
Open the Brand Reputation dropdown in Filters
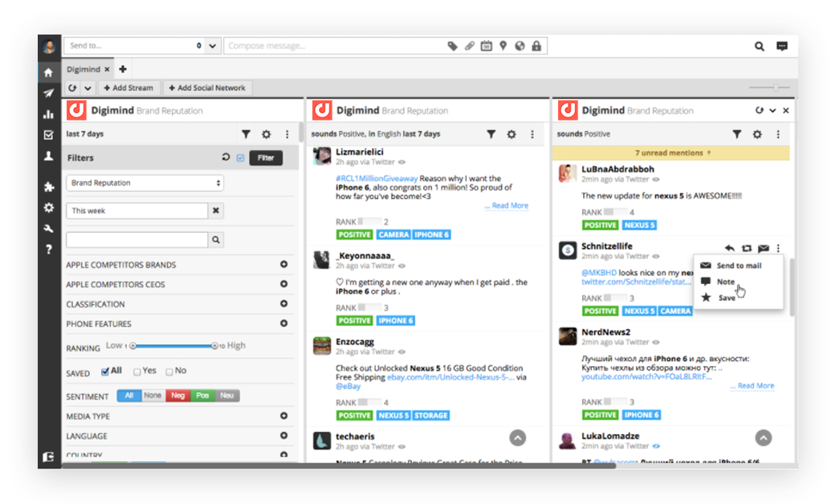tap(145, 183)
